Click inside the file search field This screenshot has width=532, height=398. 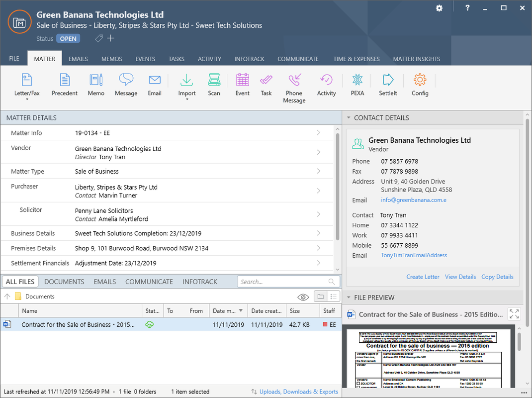(283, 281)
